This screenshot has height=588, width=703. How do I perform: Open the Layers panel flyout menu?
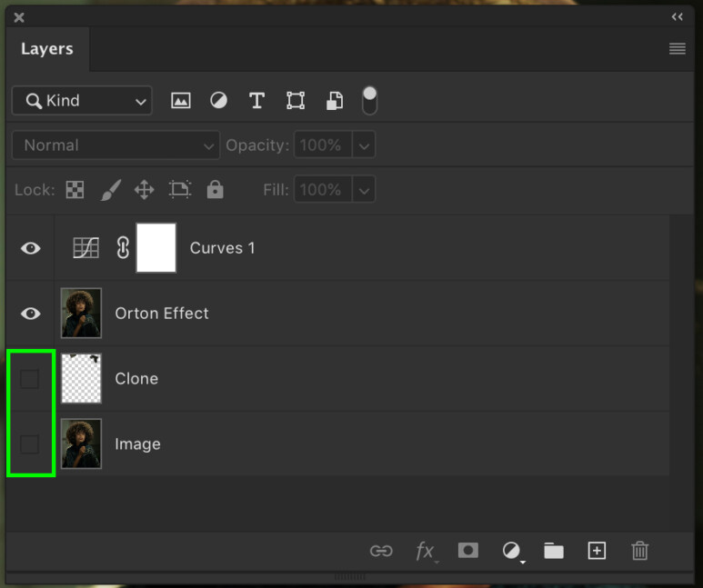pos(677,49)
